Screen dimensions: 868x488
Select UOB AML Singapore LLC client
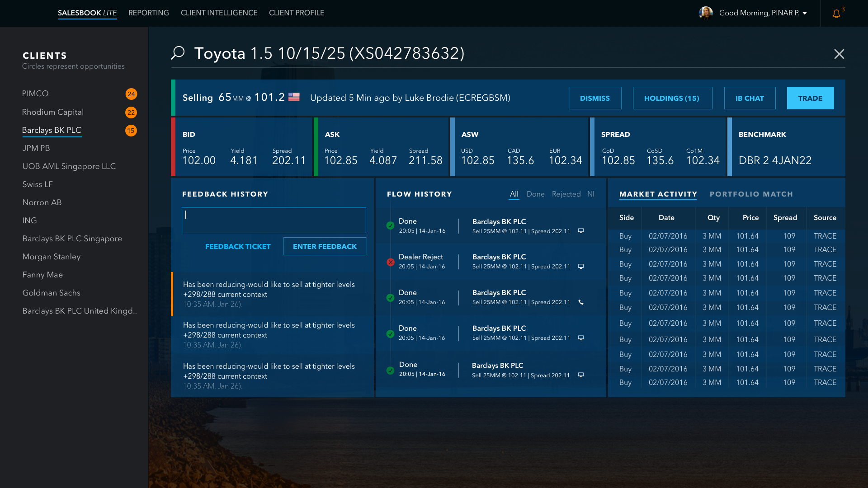click(69, 166)
